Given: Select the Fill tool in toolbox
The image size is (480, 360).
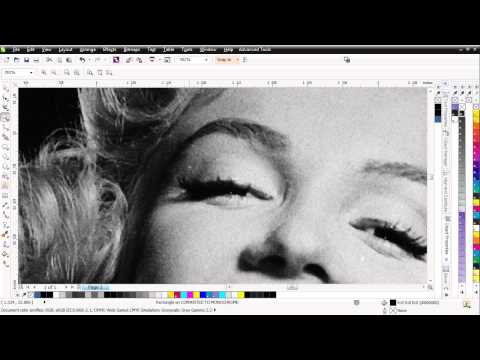Looking at the screenshot, I should point(6,254).
